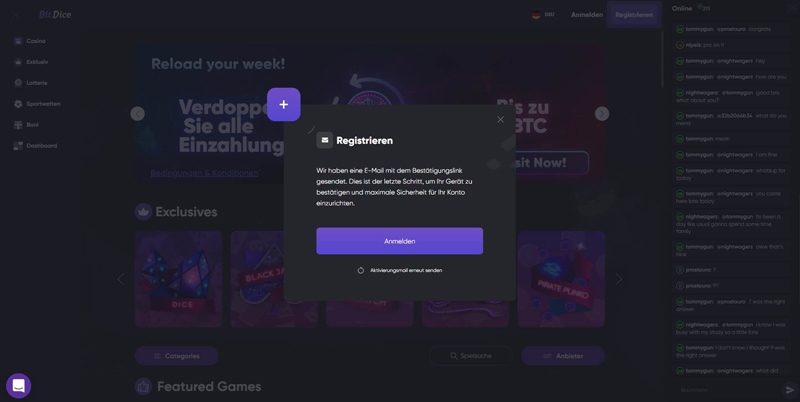
Task: Open the Anbieter provider dropdown
Action: tap(563, 356)
